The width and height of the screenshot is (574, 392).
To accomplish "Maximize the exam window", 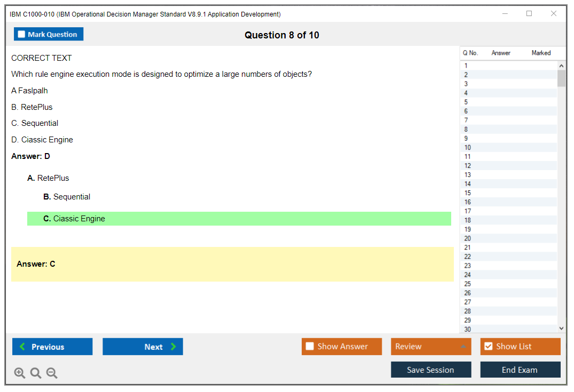I will click(529, 14).
